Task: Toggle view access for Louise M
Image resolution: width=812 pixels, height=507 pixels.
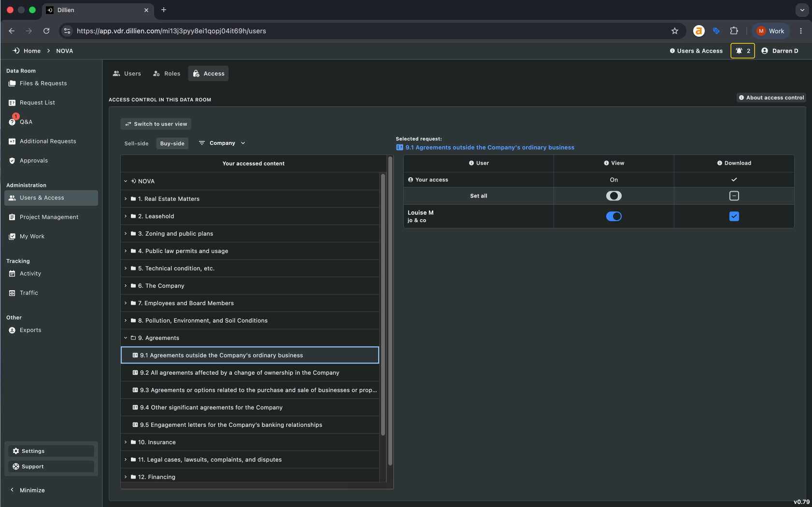Action: (x=614, y=216)
